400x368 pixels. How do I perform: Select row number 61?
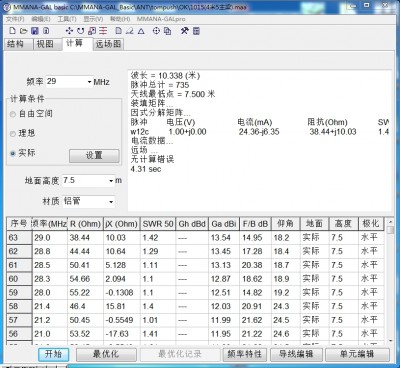point(19,265)
